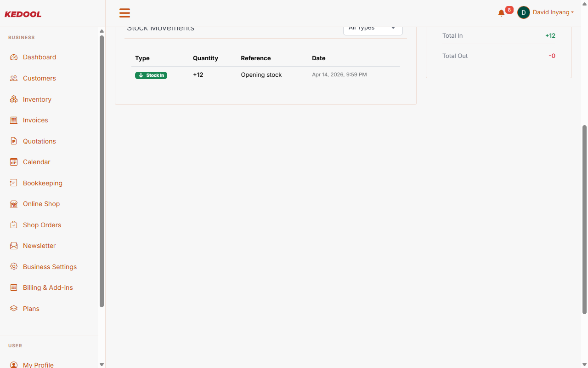Click the Opening stock reference cell
588x368 pixels.
coord(261,75)
